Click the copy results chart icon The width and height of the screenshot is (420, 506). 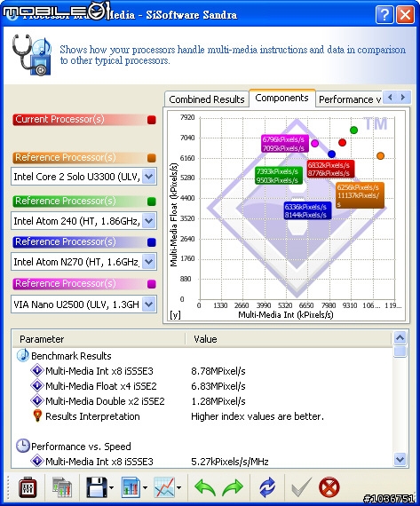click(x=62, y=487)
